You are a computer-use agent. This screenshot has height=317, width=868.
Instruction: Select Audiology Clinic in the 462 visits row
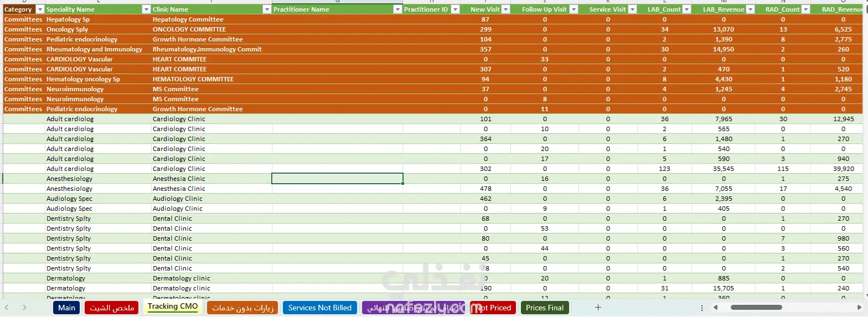point(211,199)
